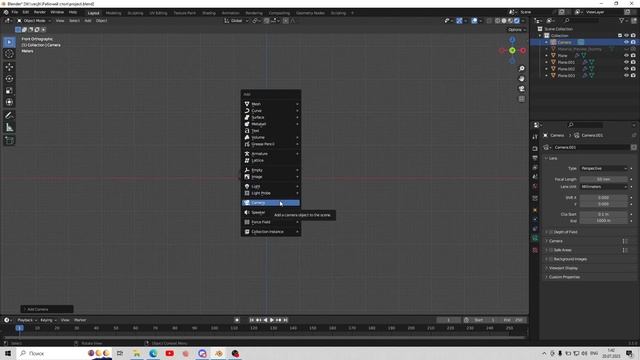Open the lens Type Perspective dropdown
The height and width of the screenshot is (360, 640).
click(604, 168)
